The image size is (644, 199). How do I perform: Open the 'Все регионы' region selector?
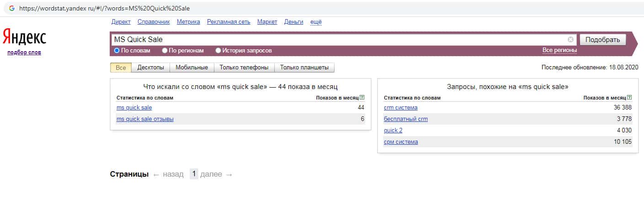[x=559, y=50]
